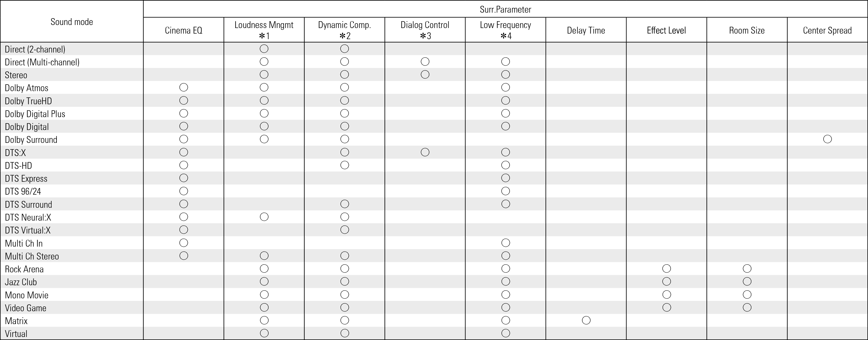
Task: Select the Virtual Dynamic Comp. circle
Action: [x=344, y=333]
